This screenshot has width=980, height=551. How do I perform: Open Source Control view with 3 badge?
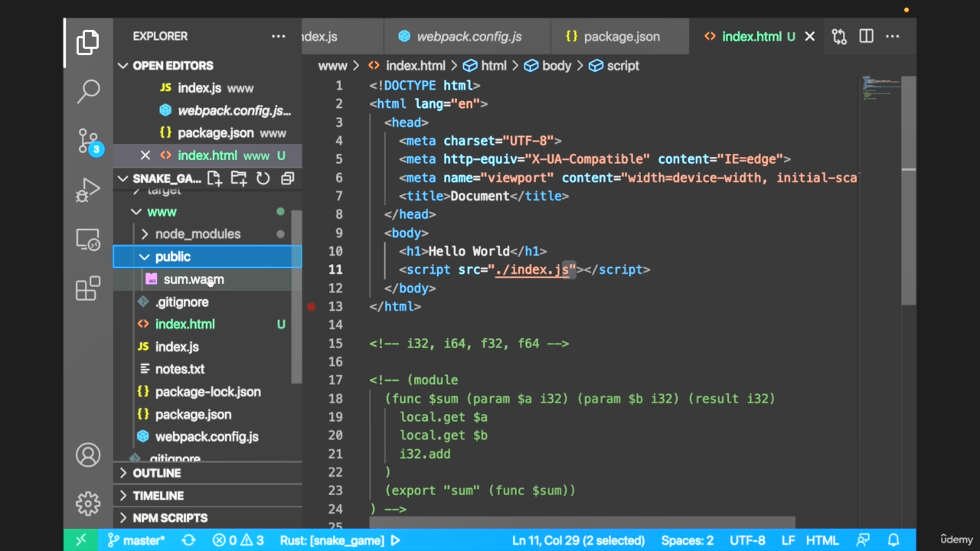pyautogui.click(x=88, y=141)
